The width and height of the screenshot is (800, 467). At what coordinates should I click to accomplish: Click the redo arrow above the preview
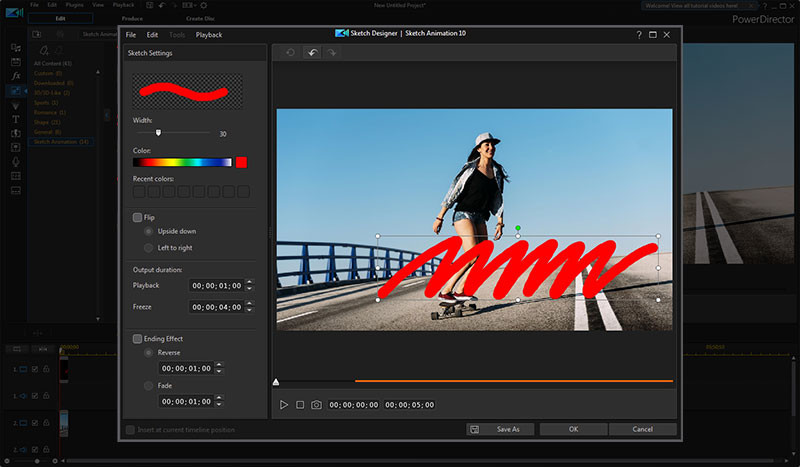click(x=332, y=53)
